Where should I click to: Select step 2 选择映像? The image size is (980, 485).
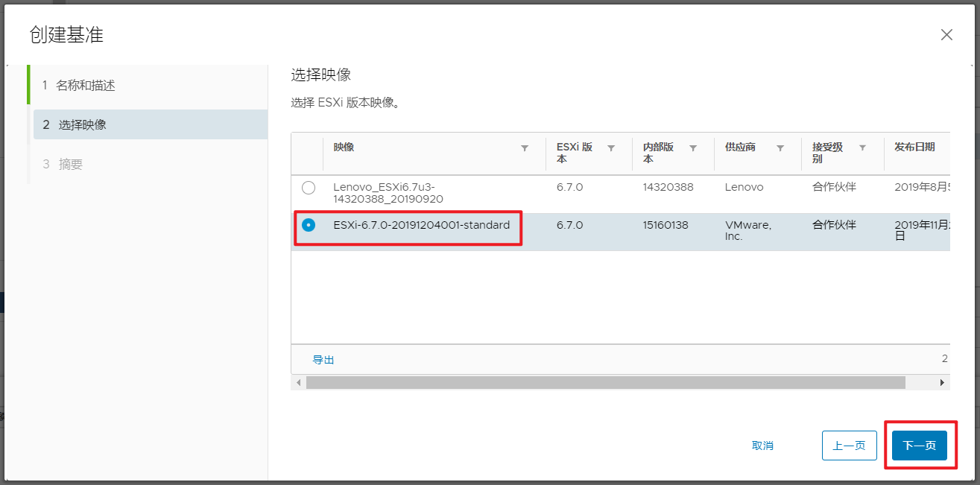(151, 124)
